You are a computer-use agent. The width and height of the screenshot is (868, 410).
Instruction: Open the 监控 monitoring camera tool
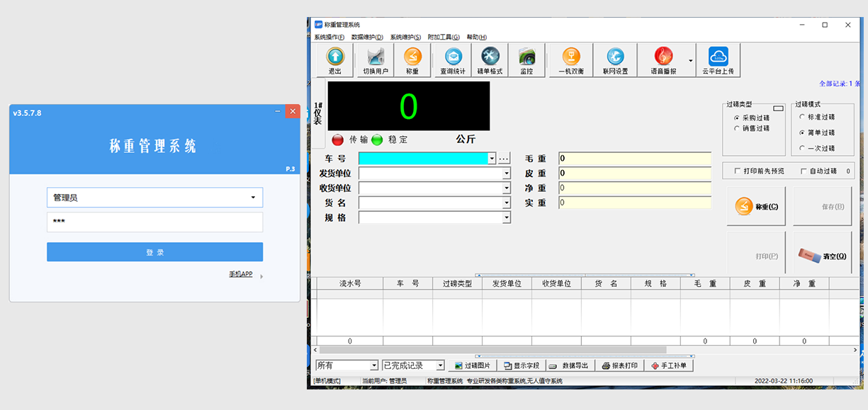pyautogui.click(x=526, y=60)
